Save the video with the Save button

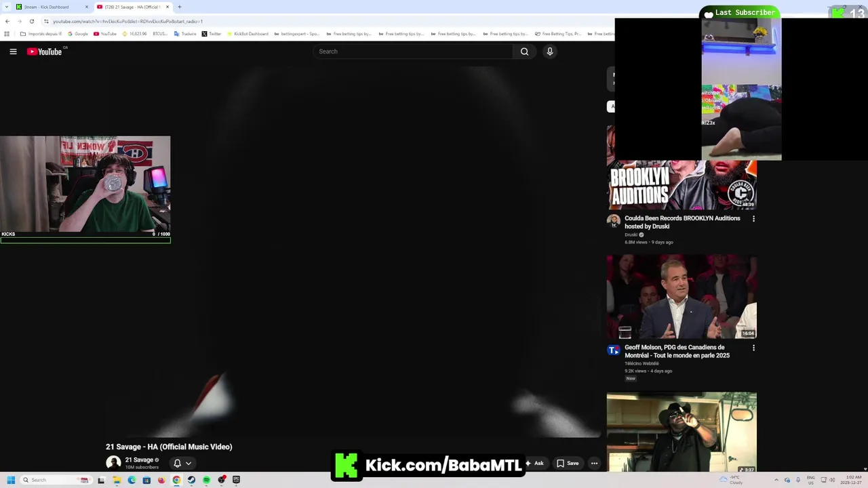pos(568,464)
